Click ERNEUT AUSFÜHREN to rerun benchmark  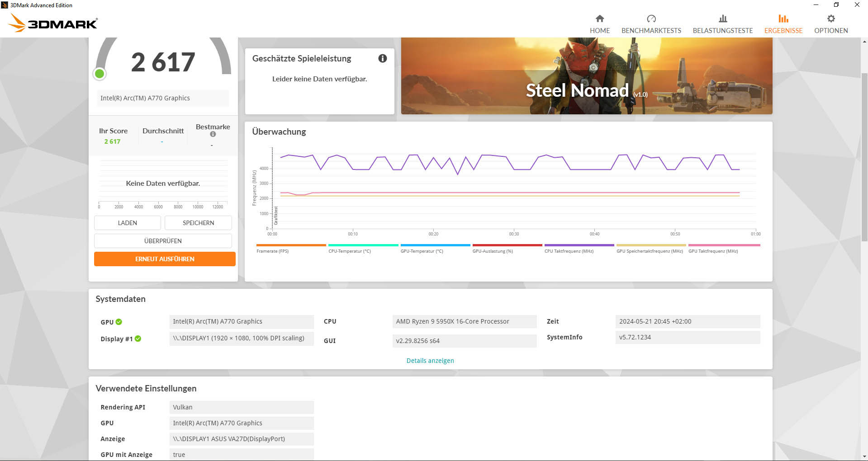165,259
